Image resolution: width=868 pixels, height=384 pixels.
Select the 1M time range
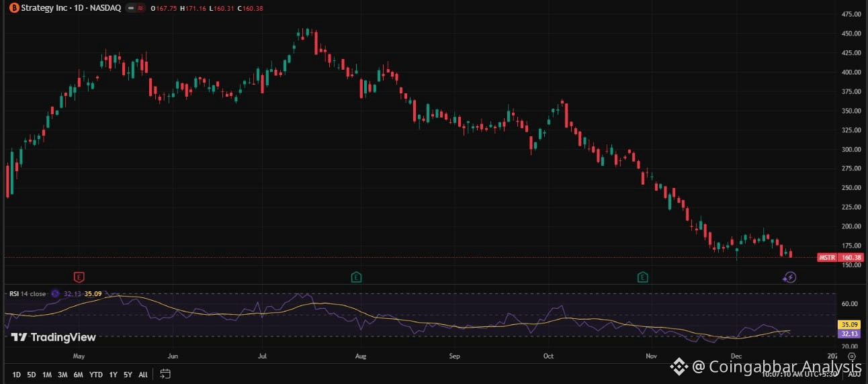tap(47, 374)
